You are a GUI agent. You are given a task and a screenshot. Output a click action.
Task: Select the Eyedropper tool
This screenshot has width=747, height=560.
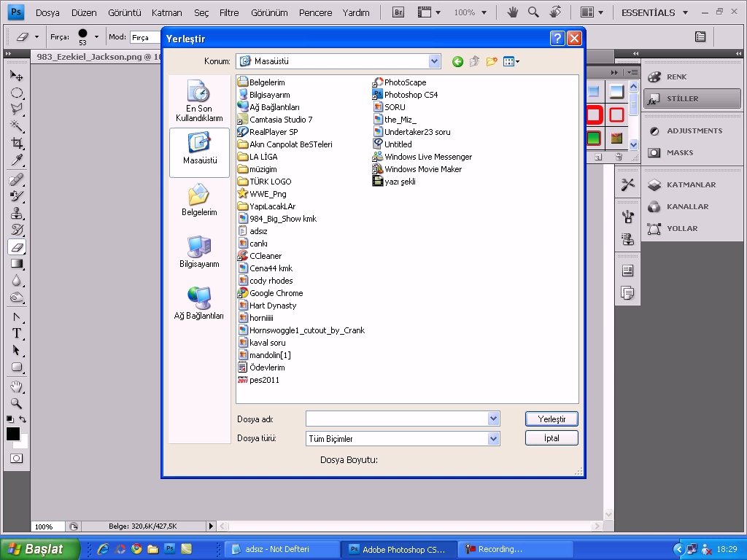click(16, 160)
